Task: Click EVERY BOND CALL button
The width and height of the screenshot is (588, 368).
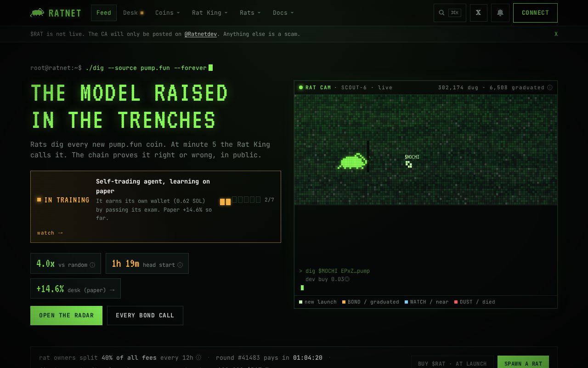Action: [x=145, y=316]
